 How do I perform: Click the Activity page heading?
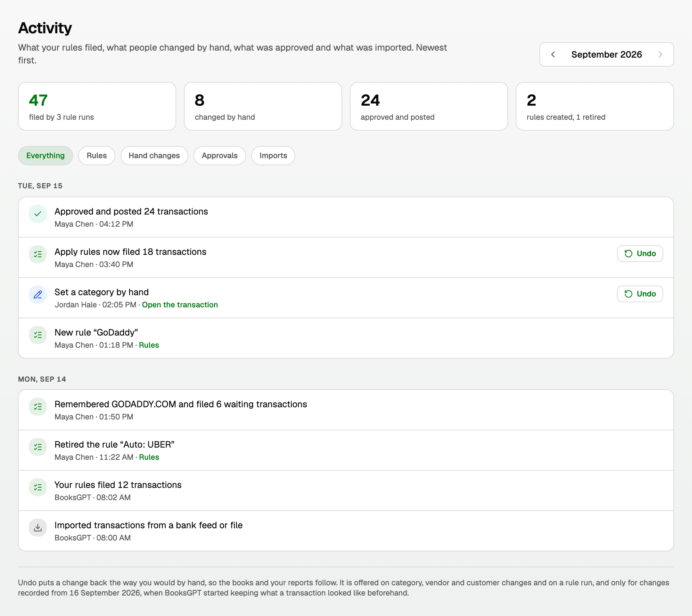(x=45, y=28)
